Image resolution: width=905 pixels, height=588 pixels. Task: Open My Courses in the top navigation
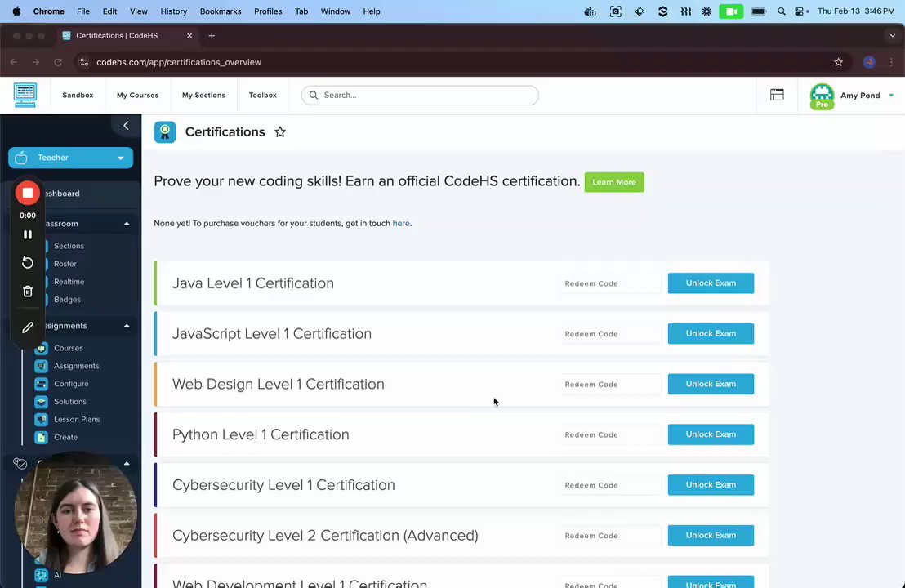[137, 96]
